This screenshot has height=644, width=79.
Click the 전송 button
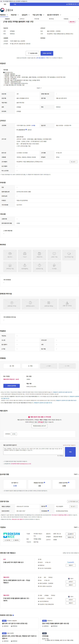click(70, 452)
